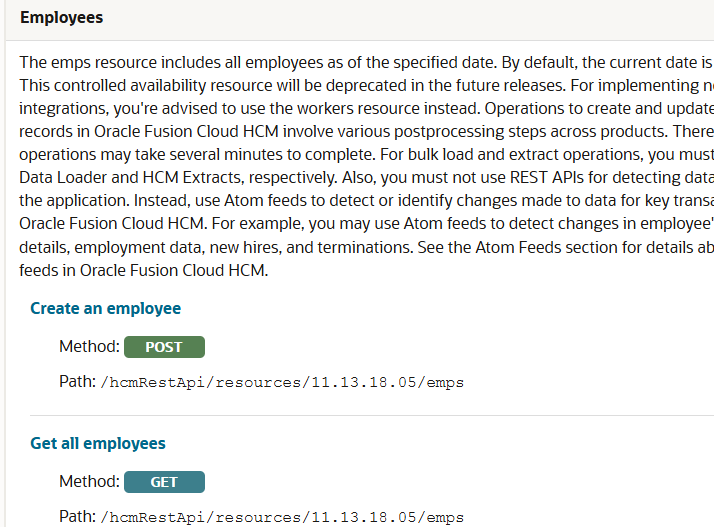Open the Get all employees link
Image resolution: width=714 pixels, height=527 pixels.
coord(98,443)
